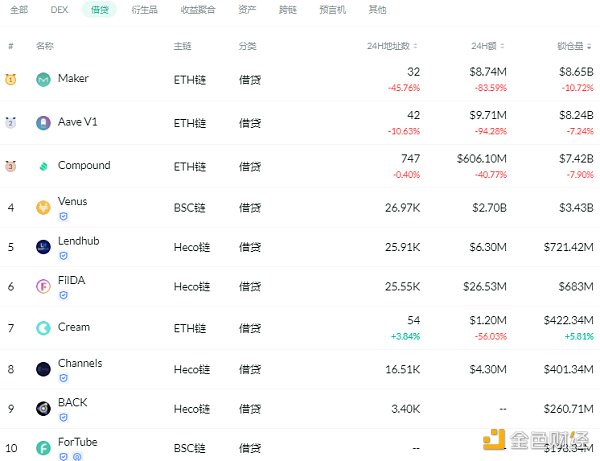Screen dimensions: 600x461
Task: Sort by 锁仓量 column
Action: [575, 46]
